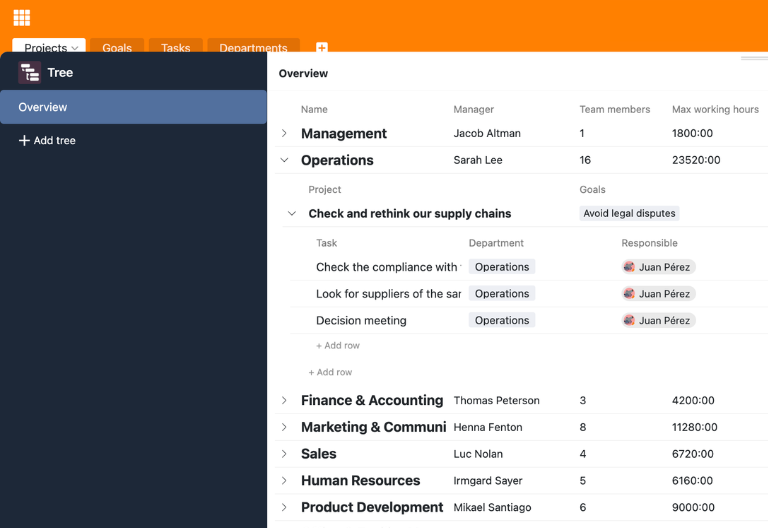Click manager Sarah Lee

(x=478, y=160)
